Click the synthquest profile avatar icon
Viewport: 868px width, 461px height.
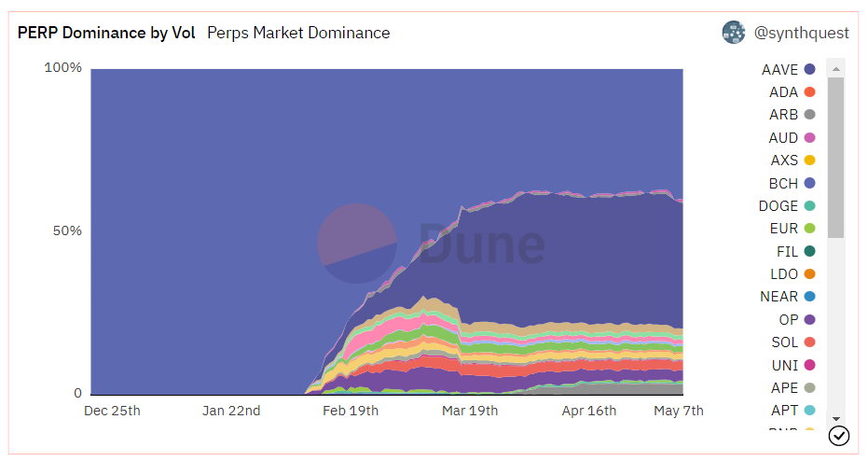click(734, 33)
